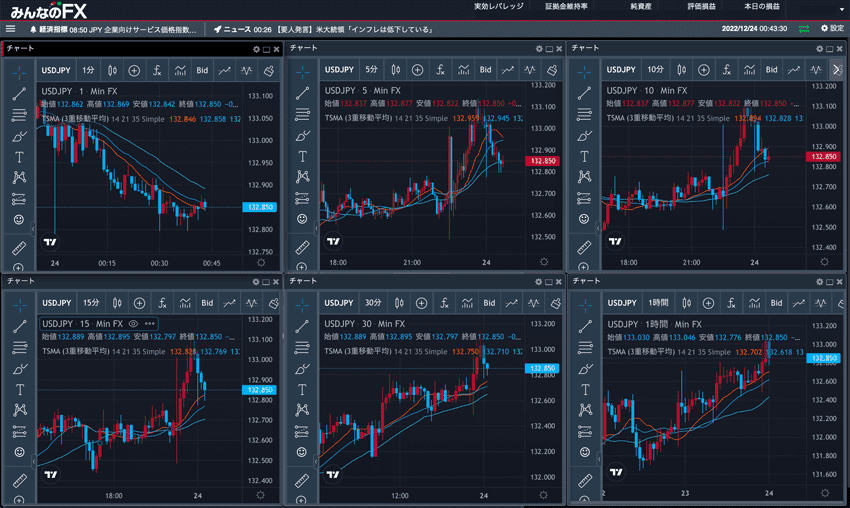Open the 30分 timeframe dropdown
850x508 pixels.
coord(372,303)
